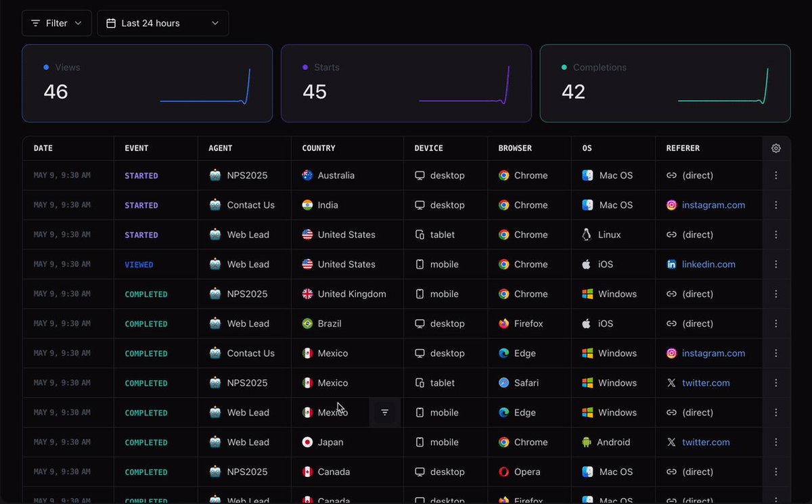
Task: Open row options for the Linux tablet row
Action: click(776, 235)
